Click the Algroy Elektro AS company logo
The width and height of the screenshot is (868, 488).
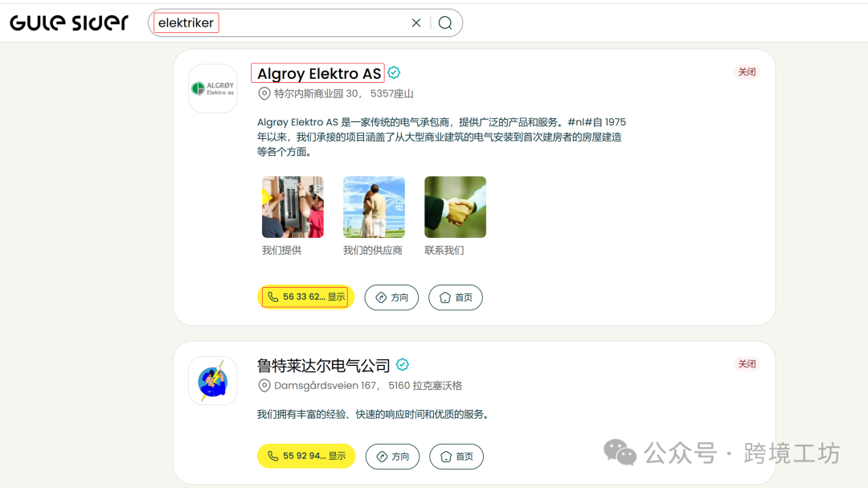212,88
